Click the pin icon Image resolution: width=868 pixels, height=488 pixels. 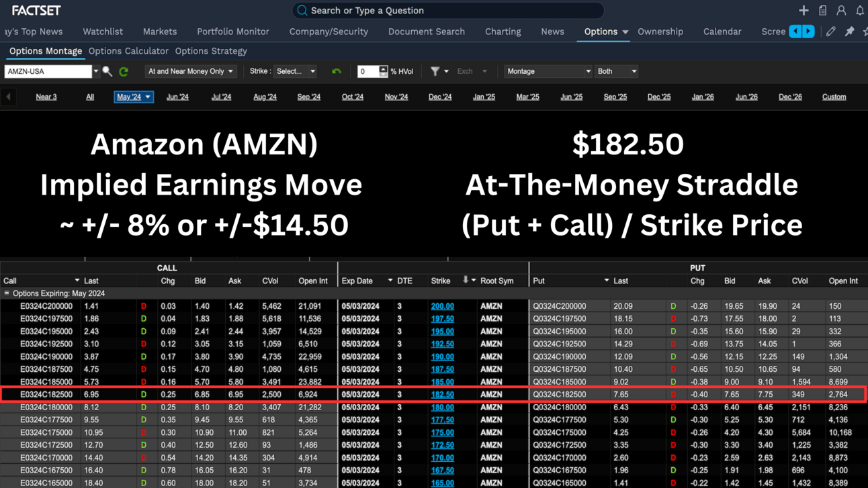tap(850, 32)
